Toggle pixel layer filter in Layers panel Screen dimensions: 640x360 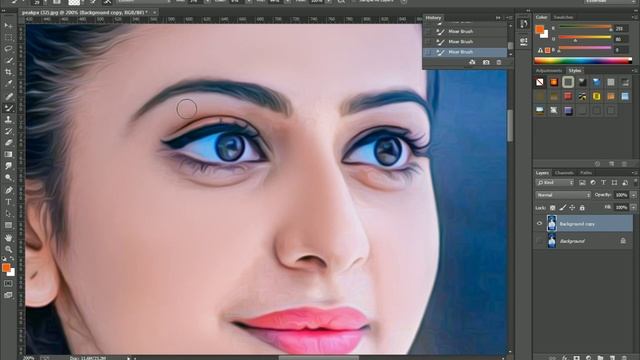tap(582, 182)
